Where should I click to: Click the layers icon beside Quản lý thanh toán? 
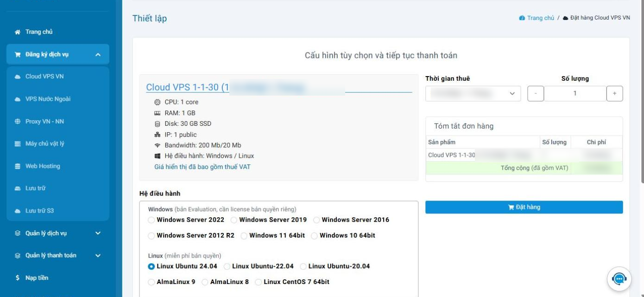[x=18, y=256]
